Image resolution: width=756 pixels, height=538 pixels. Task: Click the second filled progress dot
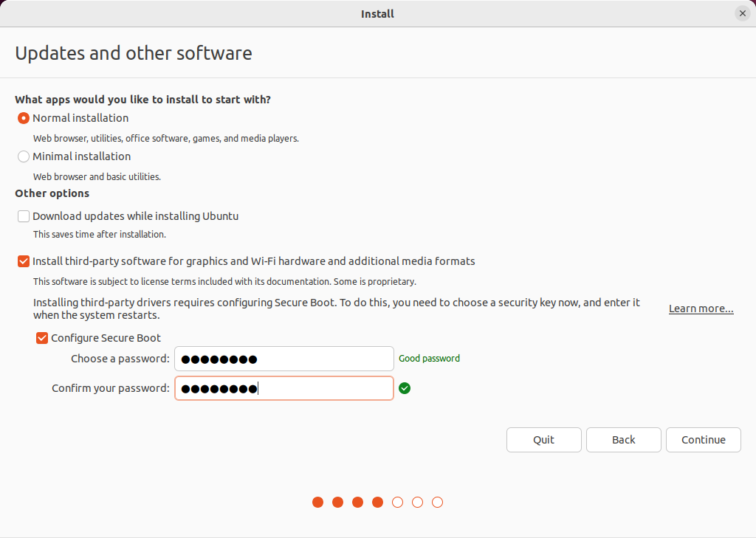click(x=338, y=503)
